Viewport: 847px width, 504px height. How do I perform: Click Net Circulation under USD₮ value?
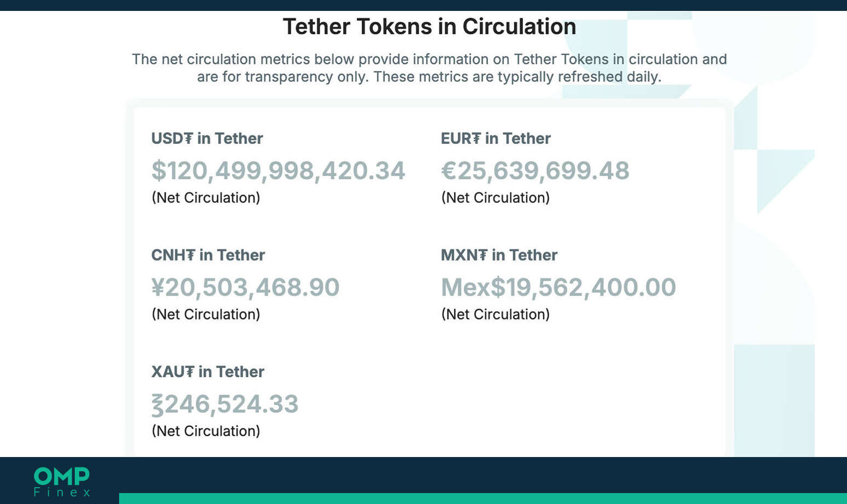point(206,198)
